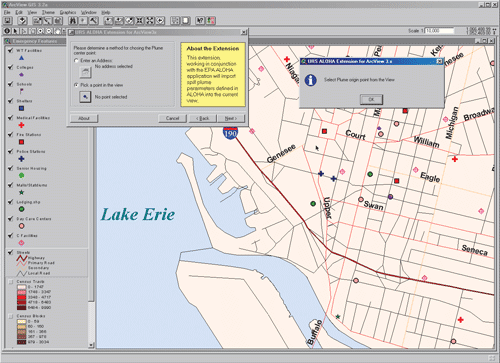Click the Scale input field
500x363 pixels.
(439, 31)
